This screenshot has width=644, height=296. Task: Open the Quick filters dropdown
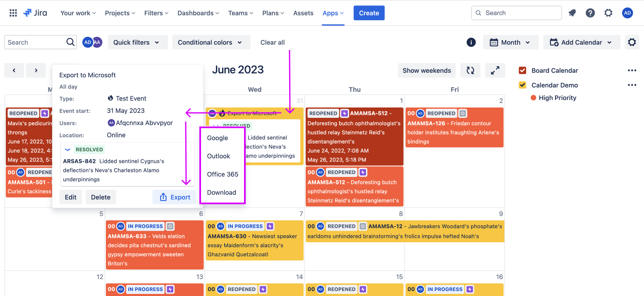tap(137, 42)
